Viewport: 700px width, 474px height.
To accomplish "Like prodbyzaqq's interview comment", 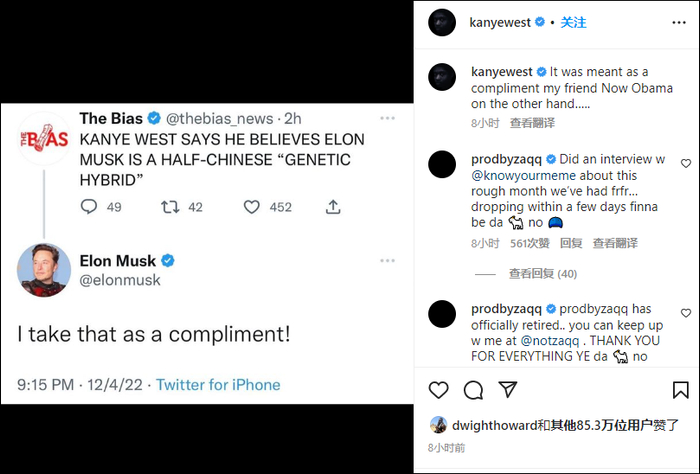I will (x=685, y=163).
